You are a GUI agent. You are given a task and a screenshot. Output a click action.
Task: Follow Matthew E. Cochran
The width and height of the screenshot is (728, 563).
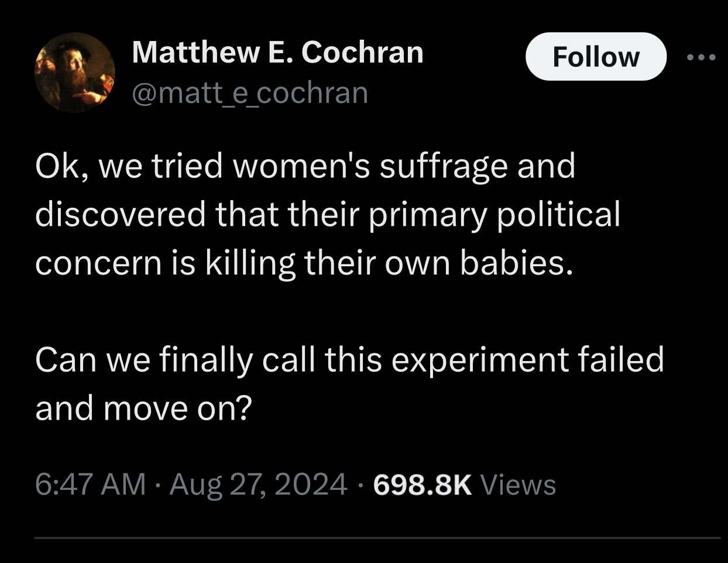tap(595, 57)
